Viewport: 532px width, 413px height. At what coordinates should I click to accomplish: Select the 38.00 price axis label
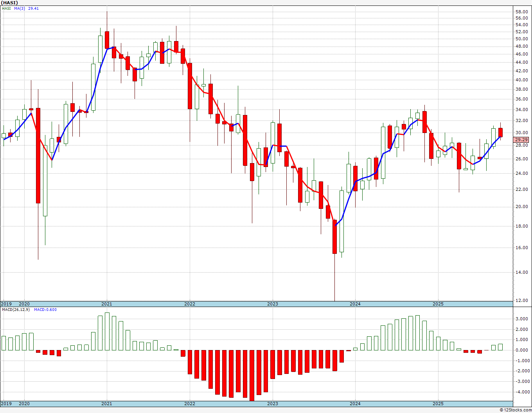pos(521,89)
